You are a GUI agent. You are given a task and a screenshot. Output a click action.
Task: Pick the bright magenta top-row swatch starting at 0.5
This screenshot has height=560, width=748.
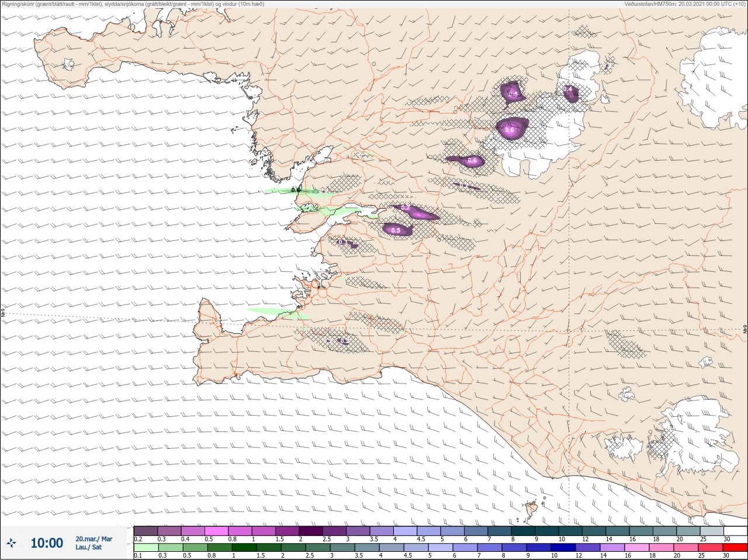216,531
